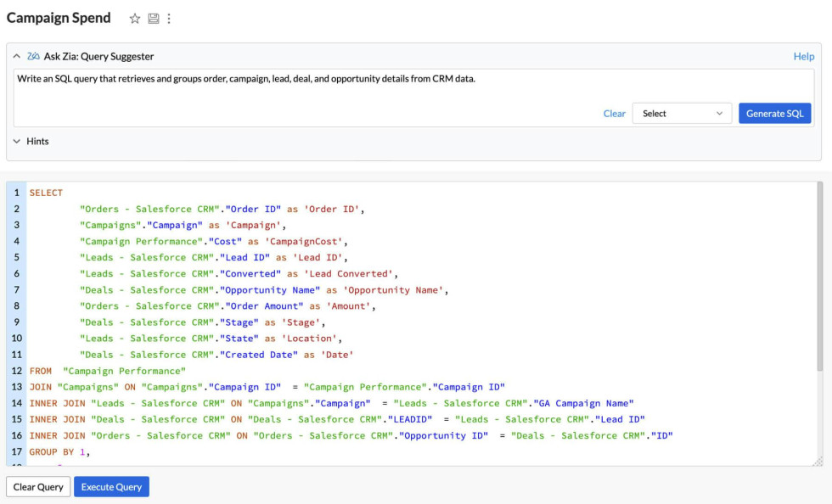This screenshot has width=832, height=504.
Task: Click the SELECT keyword in the editor
Action: (45, 193)
